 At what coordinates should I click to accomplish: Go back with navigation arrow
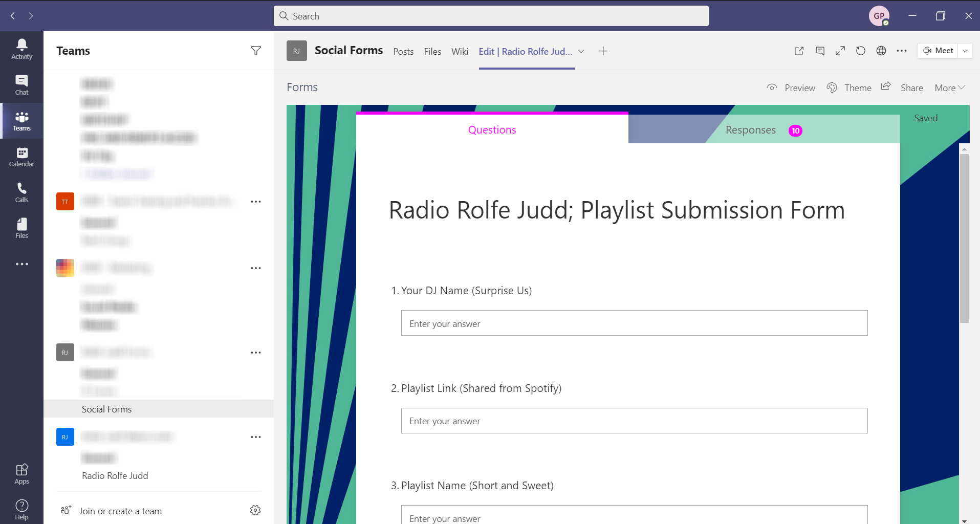click(x=13, y=16)
